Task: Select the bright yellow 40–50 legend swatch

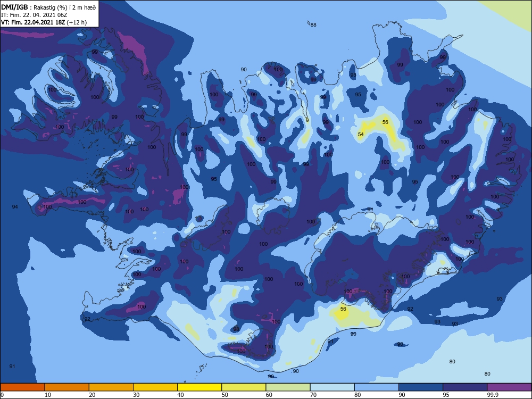Action: 199,387
